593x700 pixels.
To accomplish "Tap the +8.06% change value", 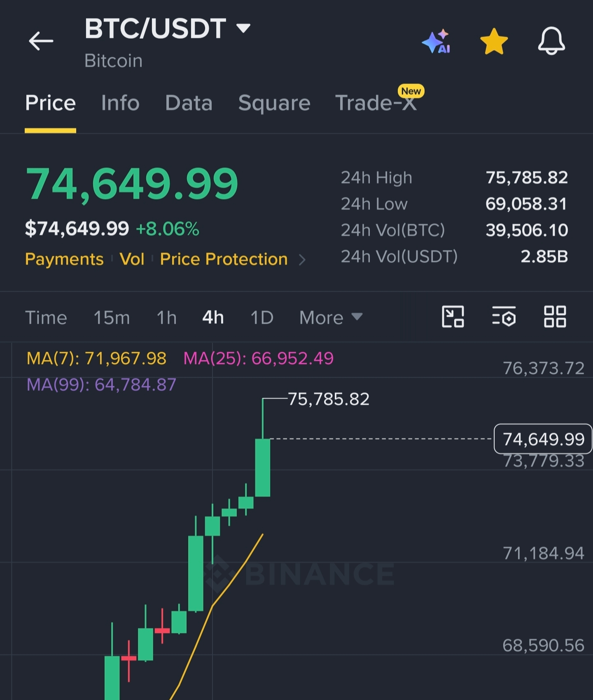I will point(167,229).
